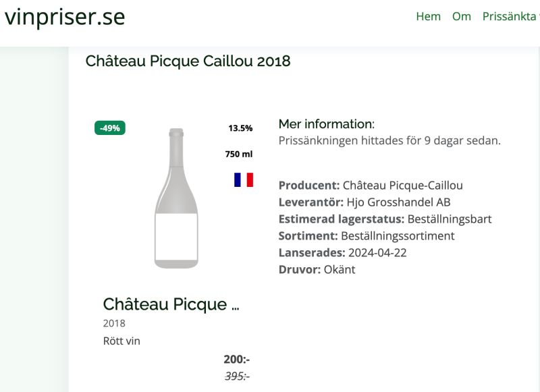Click the crossed-out old price 395:-
This screenshot has width=540, height=392.
237,376
